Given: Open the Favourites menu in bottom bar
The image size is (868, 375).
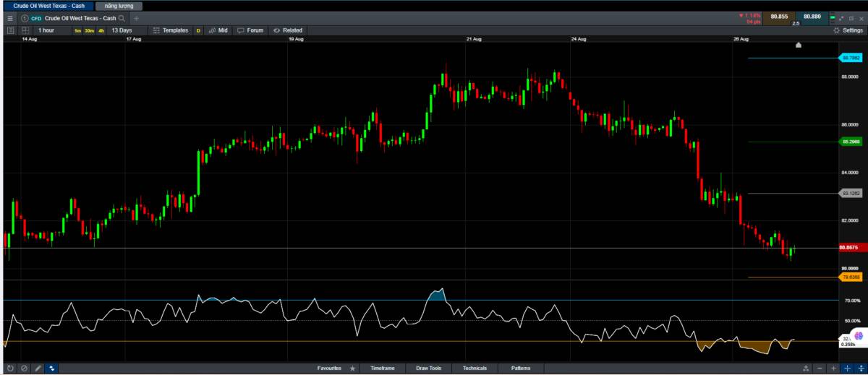Looking at the screenshot, I should pyautogui.click(x=329, y=368).
